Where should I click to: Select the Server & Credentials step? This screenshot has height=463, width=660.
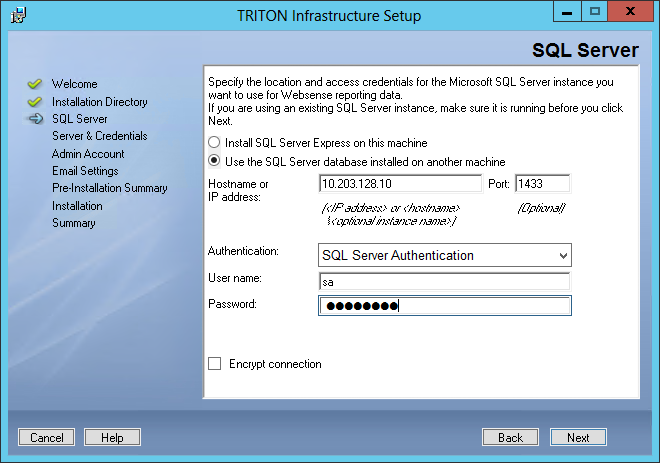click(x=100, y=136)
